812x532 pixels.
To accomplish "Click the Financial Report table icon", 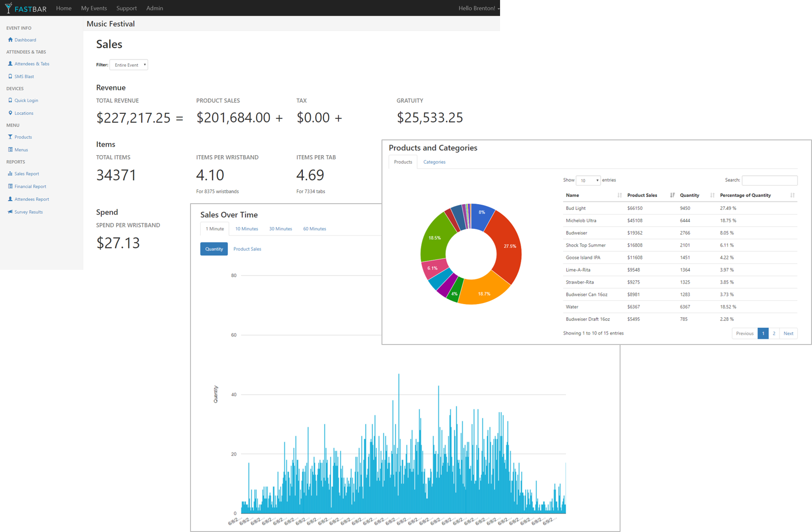I will pos(10,186).
